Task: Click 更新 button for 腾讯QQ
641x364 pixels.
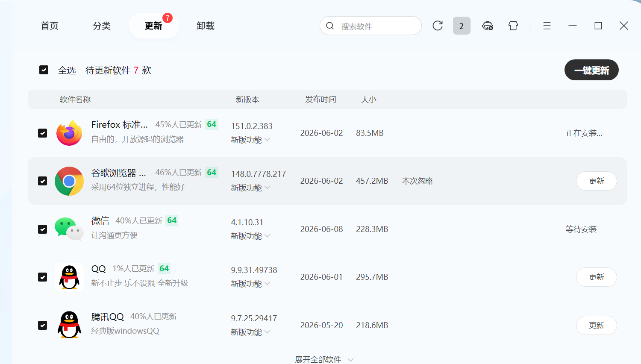Action: click(x=597, y=326)
